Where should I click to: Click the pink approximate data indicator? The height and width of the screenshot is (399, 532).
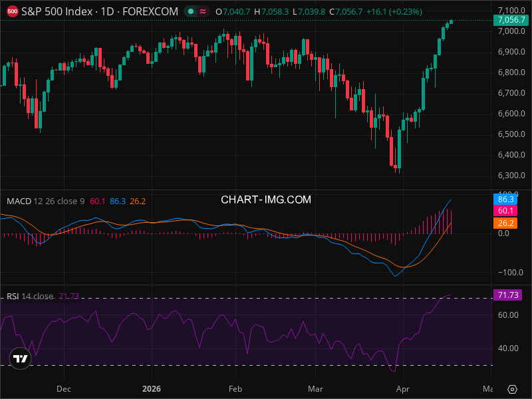pos(203,11)
